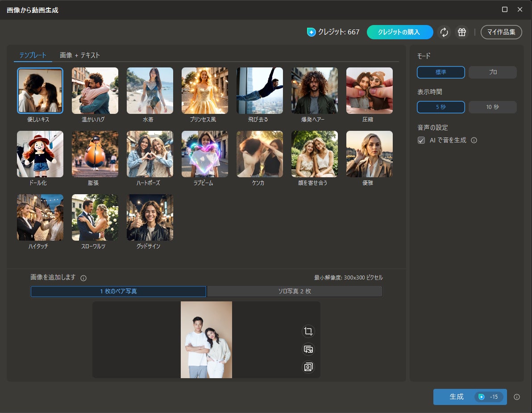Uncheck the AI で音を生成 checkbox
Image resolution: width=532 pixels, height=413 pixels.
coord(421,140)
